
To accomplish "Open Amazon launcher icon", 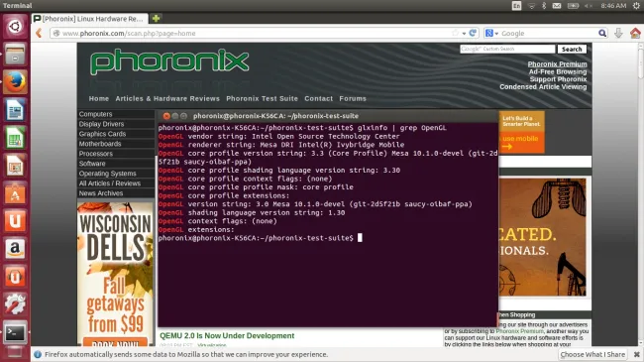I will [15, 249].
